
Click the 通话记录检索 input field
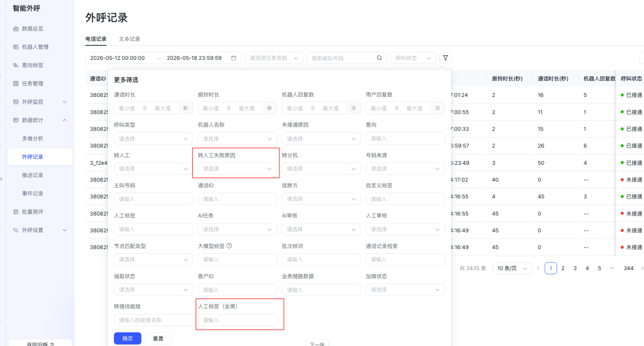click(405, 260)
